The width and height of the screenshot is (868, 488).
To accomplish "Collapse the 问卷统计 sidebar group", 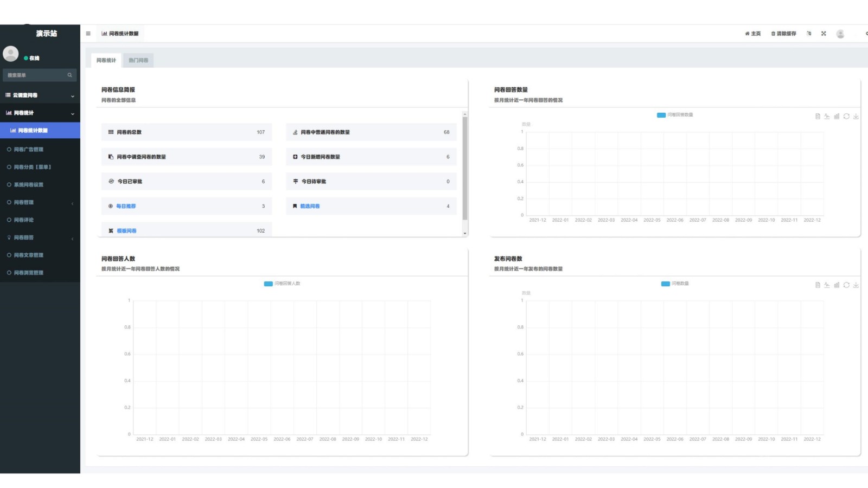I will (x=73, y=113).
